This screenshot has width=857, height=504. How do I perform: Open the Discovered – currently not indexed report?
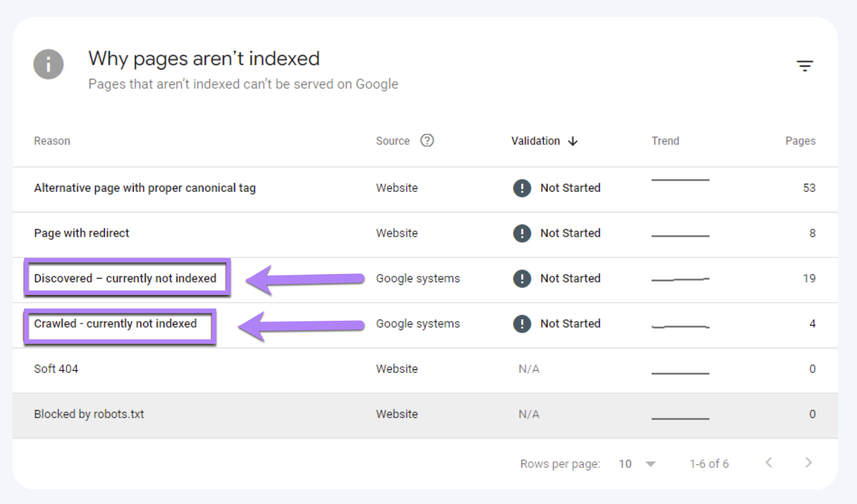(125, 278)
